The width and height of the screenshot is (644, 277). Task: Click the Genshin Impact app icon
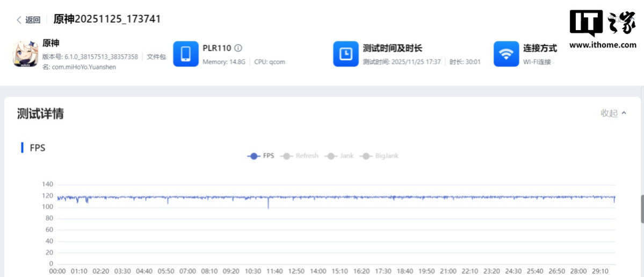coord(25,54)
